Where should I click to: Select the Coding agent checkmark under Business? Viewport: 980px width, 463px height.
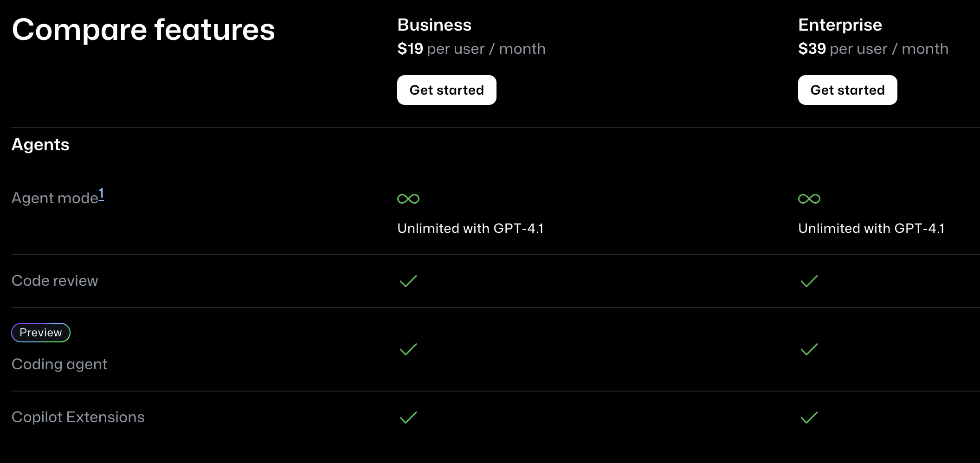click(x=407, y=349)
